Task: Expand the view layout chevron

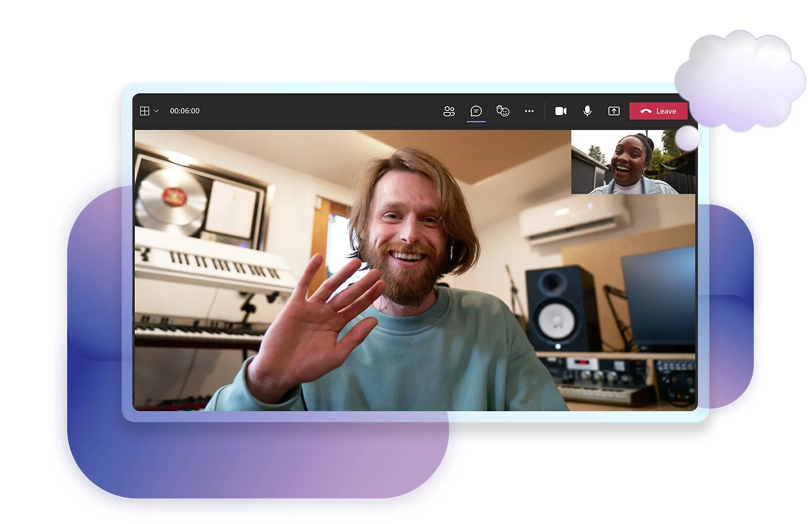Action: click(156, 111)
